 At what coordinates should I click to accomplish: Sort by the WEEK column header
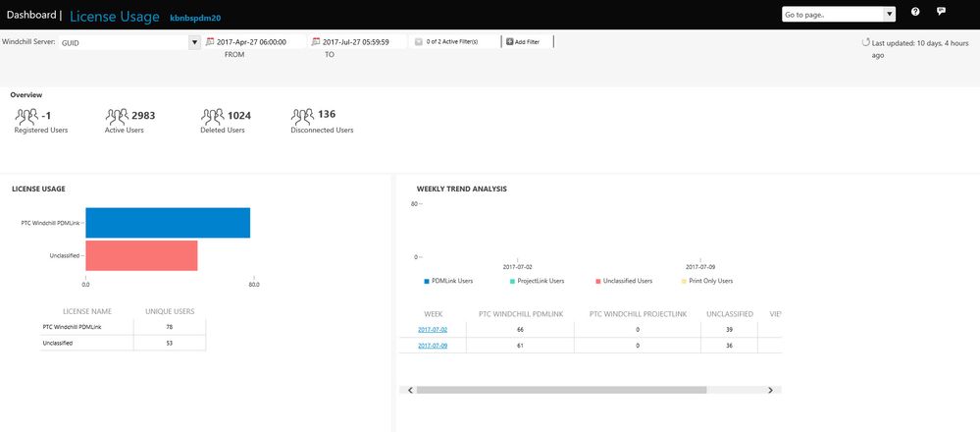tap(433, 314)
